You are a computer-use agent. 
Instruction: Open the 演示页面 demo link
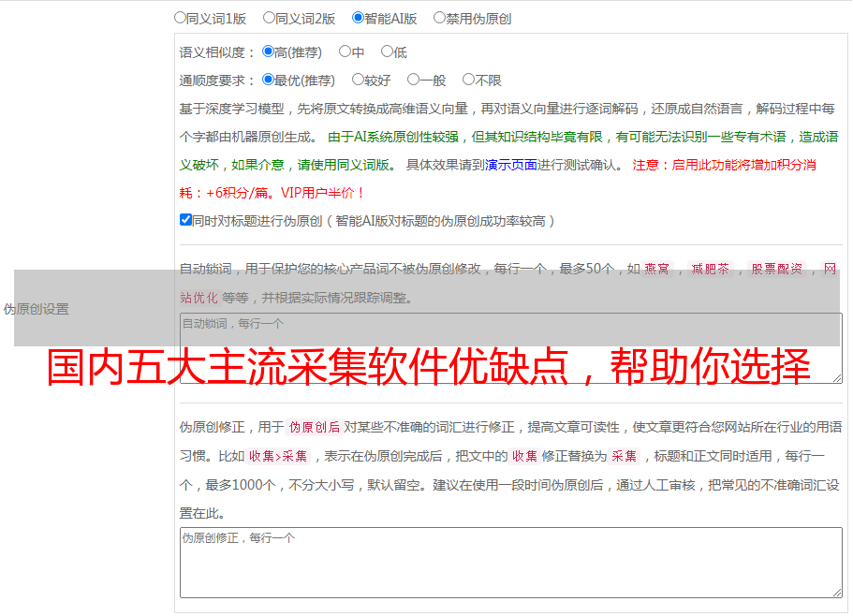511,165
